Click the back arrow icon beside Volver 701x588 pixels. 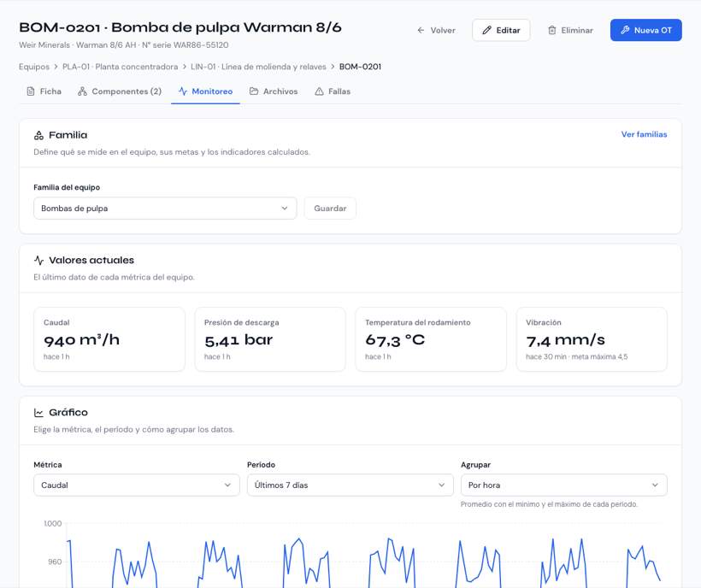[x=421, y=31]
